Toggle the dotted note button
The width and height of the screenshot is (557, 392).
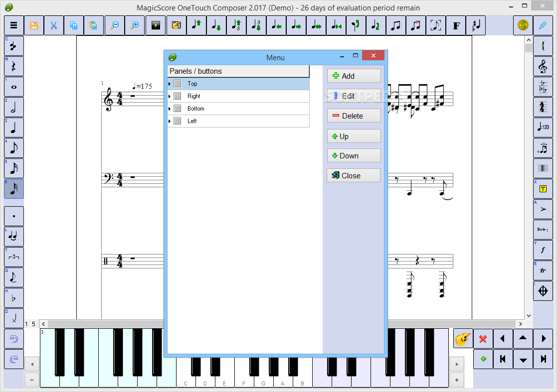point(14,216)
